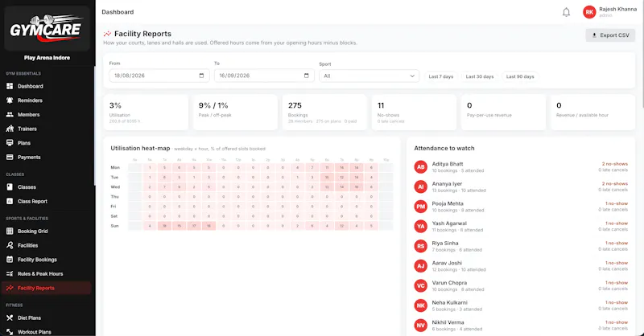Viewport: 644px width, 336px height.
Task: Click the Plans icon in sidebar
Action: 10,143
